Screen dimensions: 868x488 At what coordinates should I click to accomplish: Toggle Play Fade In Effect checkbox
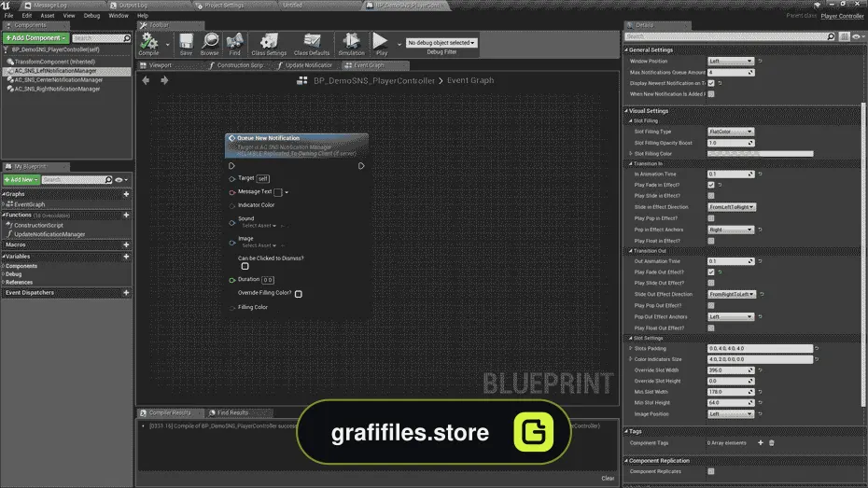[711, 185]
